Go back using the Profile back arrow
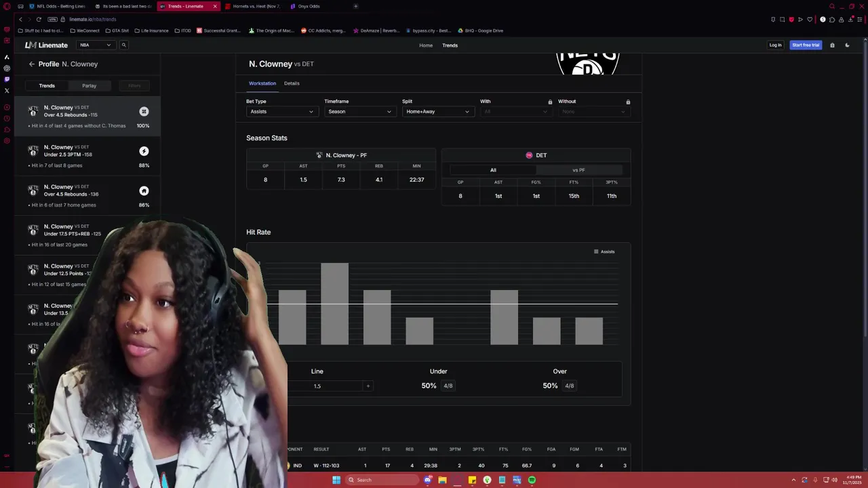The width and height of the screenshot is (868, 488). click(x=31, y=64)
